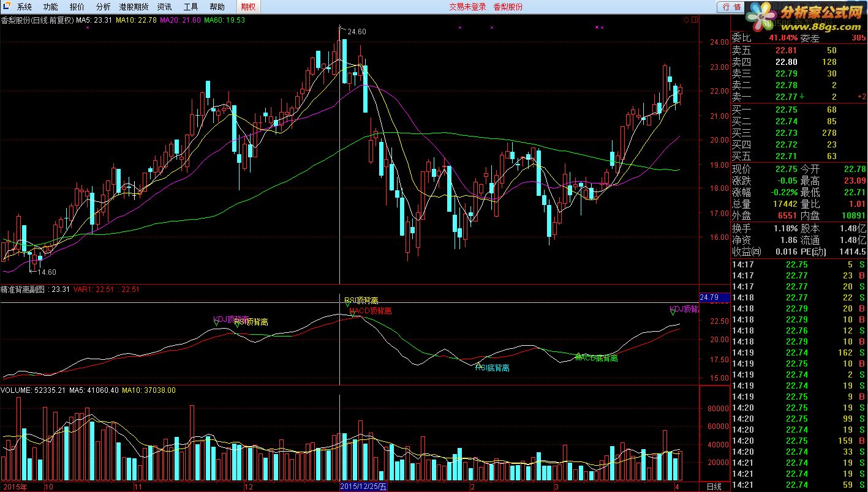Click the 80000 volume axis label
868x492 pixels.
click(717, 408)
